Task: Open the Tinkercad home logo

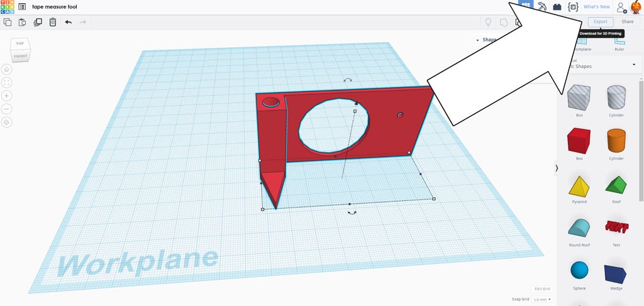Action: 7,7
